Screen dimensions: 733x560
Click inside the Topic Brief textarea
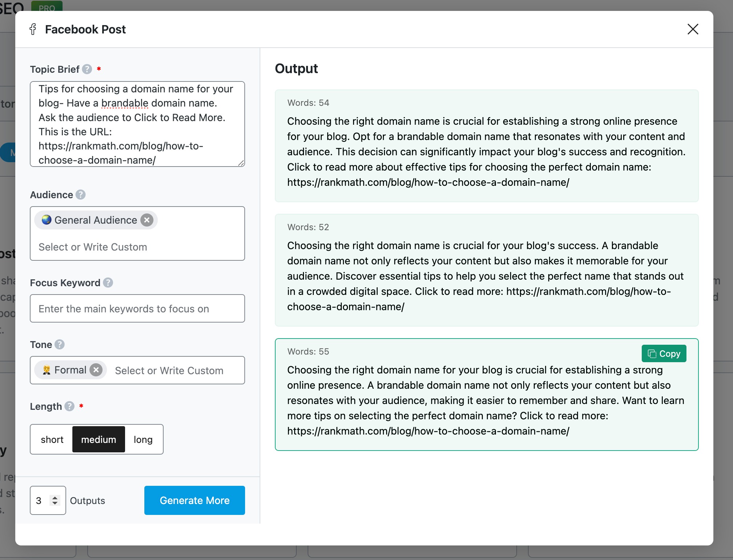[137, 124]
